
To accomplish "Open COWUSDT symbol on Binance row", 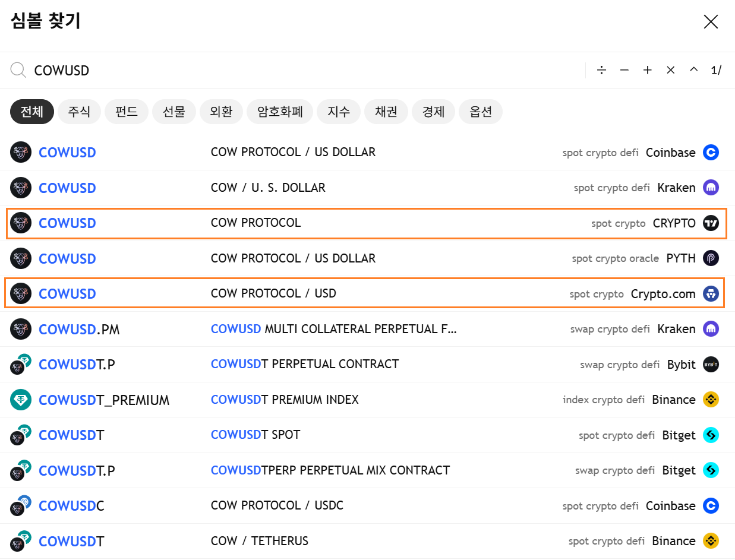I will pyautogui.click(x=71, y=542).
